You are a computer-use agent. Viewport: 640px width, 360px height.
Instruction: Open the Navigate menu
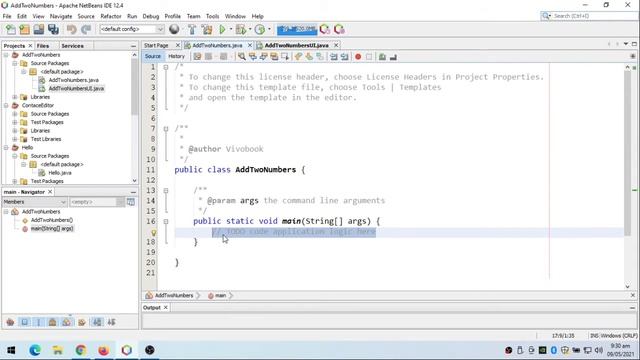point(61,16)
